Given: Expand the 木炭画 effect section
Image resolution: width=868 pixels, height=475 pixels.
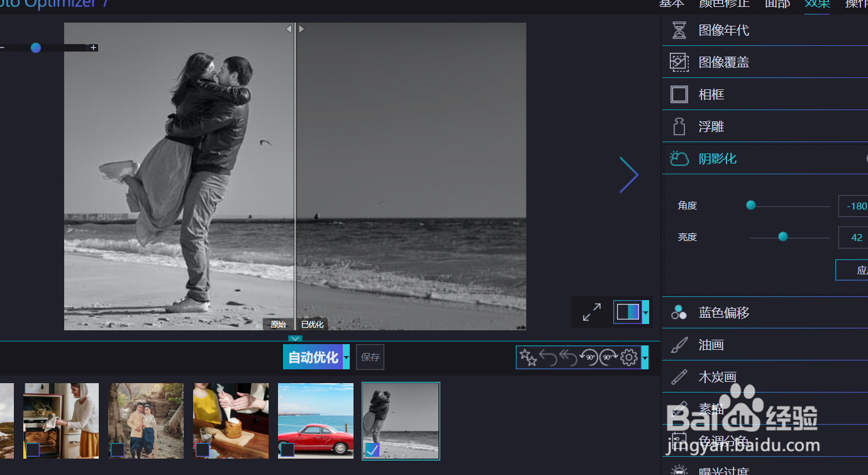Looking at the screenshot, I should (765, 377).
